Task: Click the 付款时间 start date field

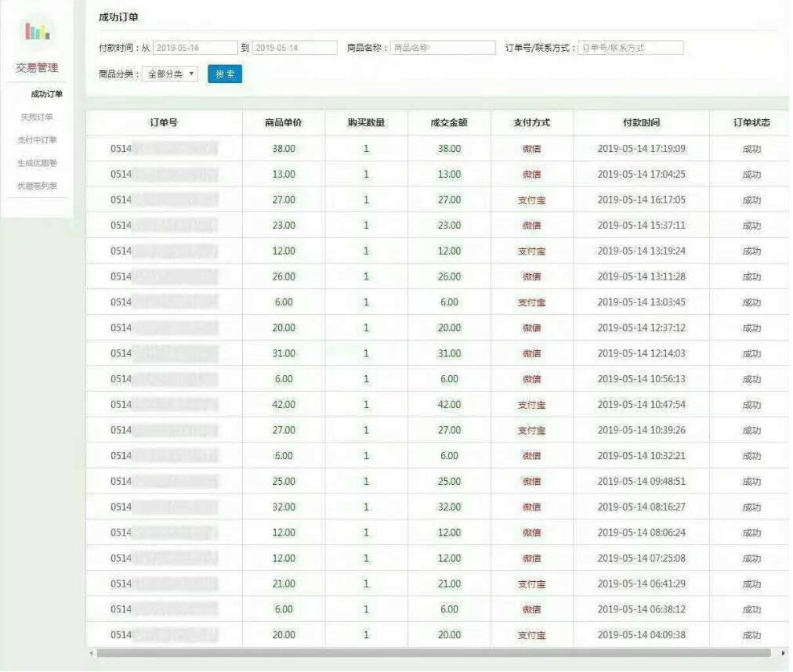Action: tap(195, 48)
